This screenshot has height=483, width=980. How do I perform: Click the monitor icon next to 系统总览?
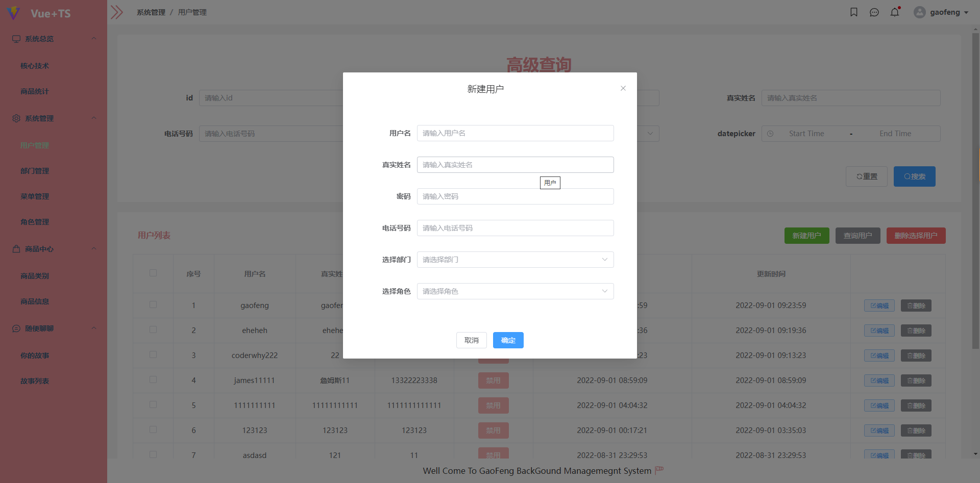point(15,38)
